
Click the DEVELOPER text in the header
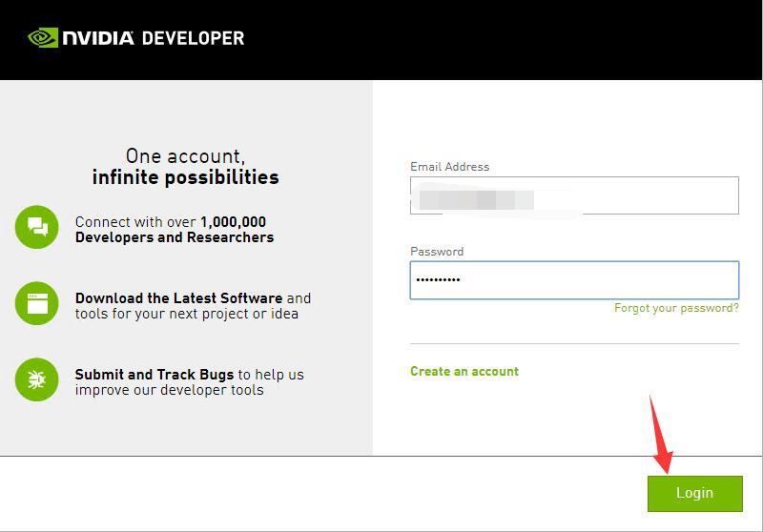tap(193, 38)
